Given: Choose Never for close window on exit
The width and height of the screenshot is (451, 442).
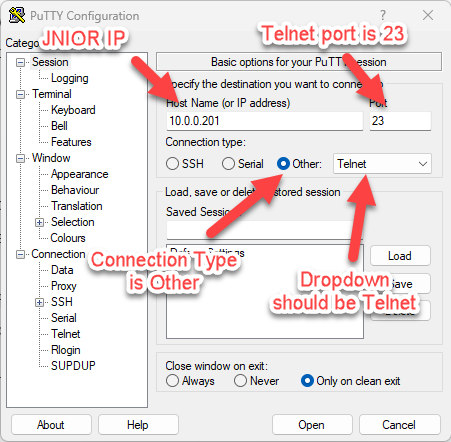Looking at the screenshot, I should 240,380.
